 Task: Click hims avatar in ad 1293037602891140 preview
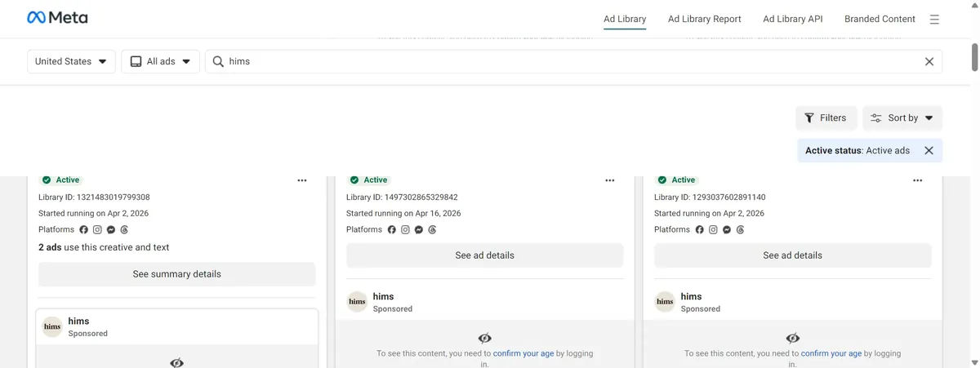pos(665,302)
